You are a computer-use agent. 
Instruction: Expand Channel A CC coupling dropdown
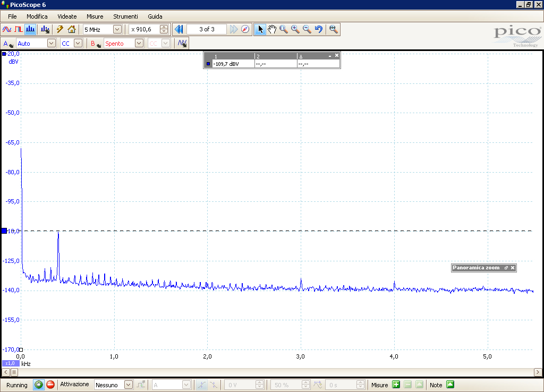(x=78, y=44)
